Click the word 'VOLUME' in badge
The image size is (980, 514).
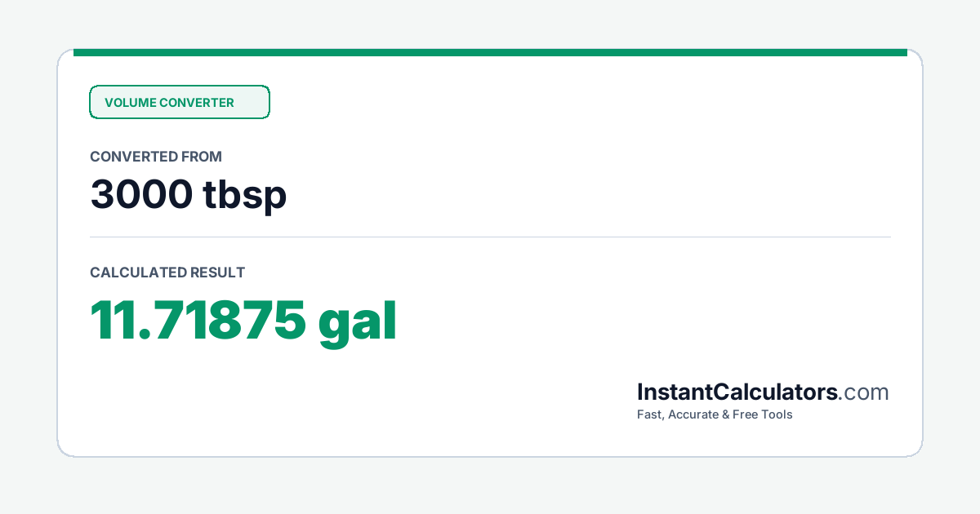click(130, 103)
